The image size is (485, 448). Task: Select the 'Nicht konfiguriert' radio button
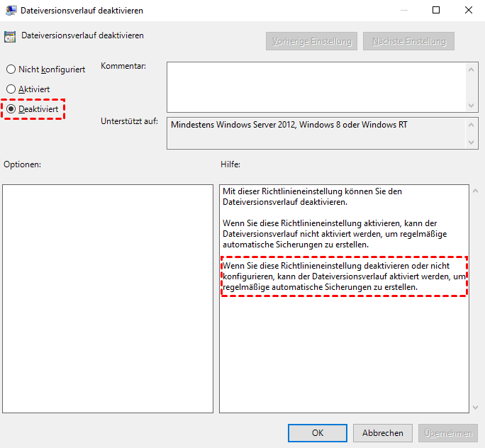[x=11, y=69]
